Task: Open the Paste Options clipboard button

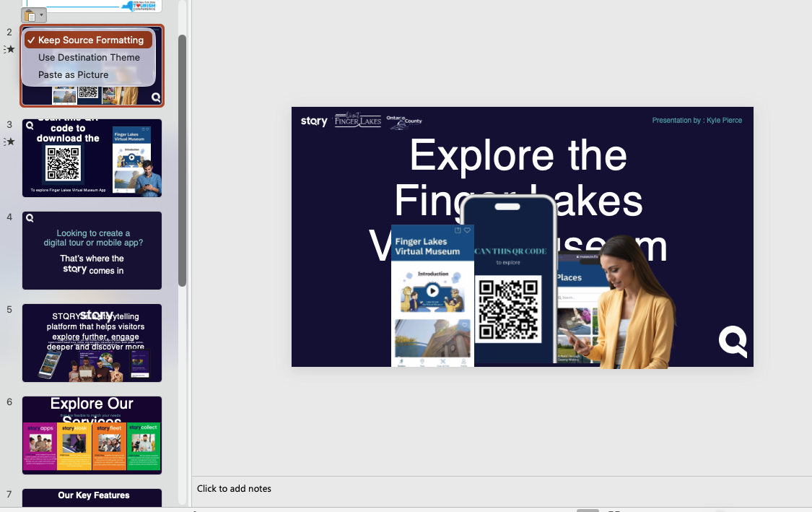Action: [34, 16]
